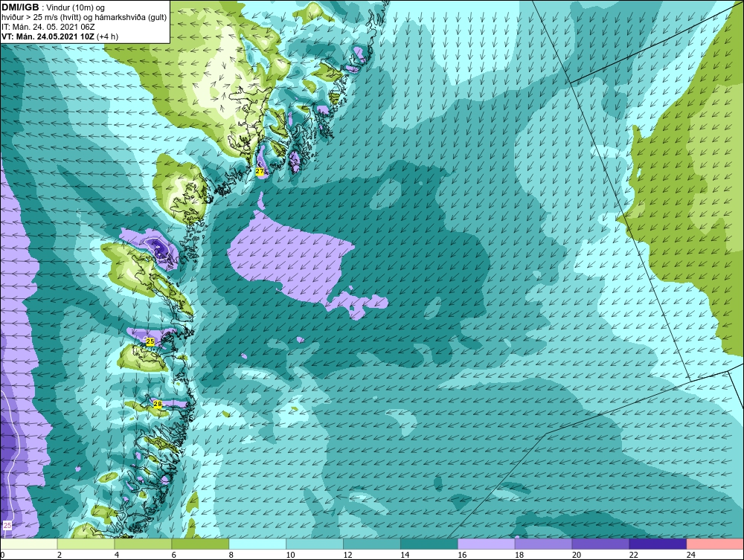Click the violet 20–22 m/s legend swatch
The image size is (744, 560).
pos(600,544)
